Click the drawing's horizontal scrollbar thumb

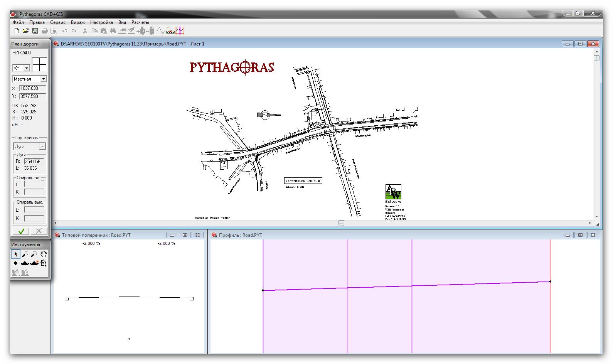tap(341, 223)
